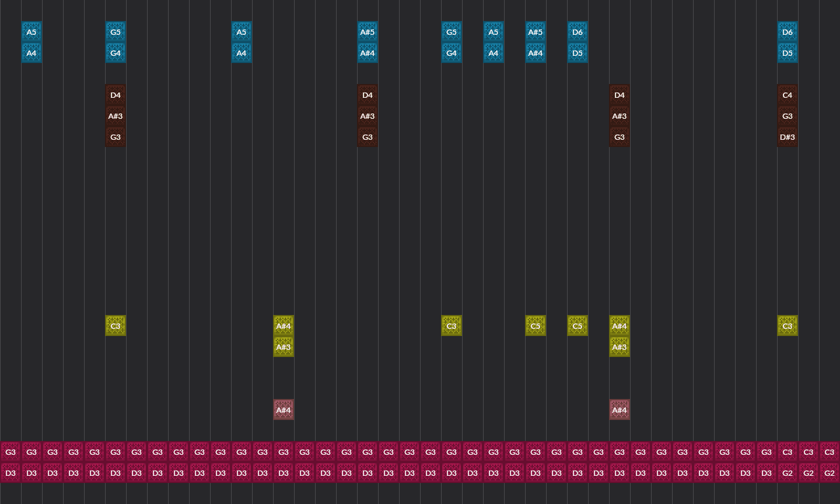Select the blue D6 note above the C4 chord
The image size is (840, 504).
(x=787, y=32)
